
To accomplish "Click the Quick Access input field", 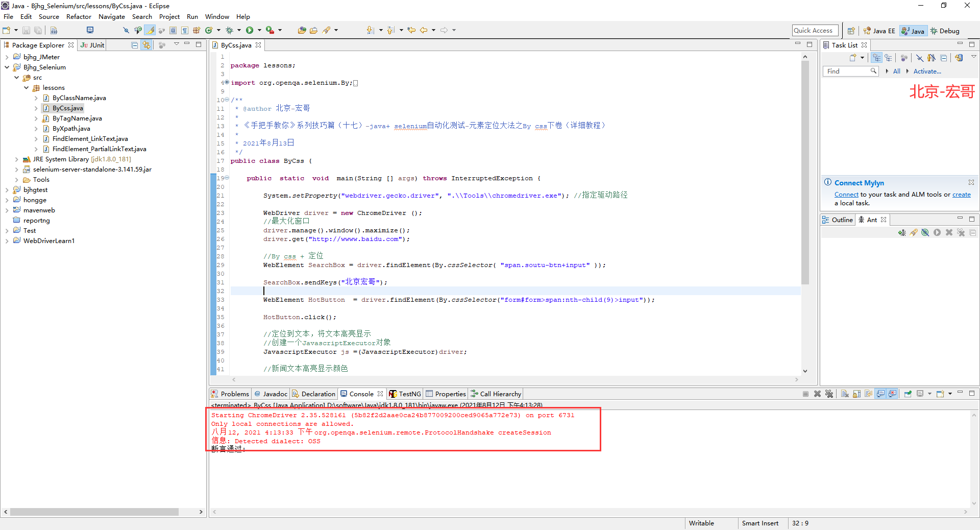I will pos(815,31).
